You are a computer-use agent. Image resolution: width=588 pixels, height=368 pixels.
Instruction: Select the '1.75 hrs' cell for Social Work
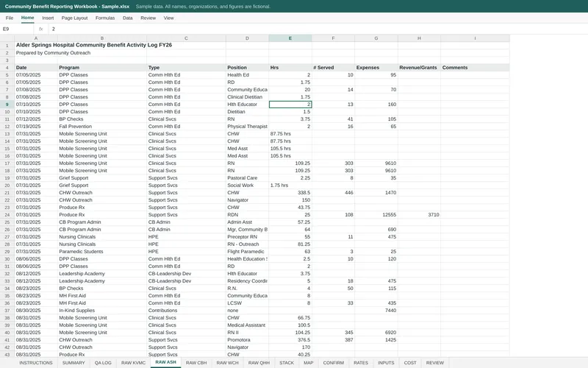tap(290, 185)
